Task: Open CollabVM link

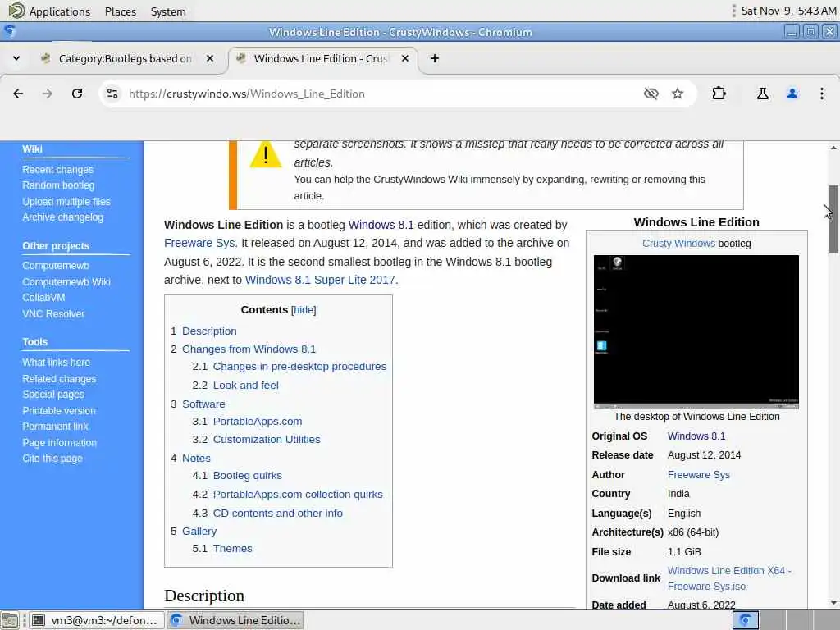Action: coord(43,297)
